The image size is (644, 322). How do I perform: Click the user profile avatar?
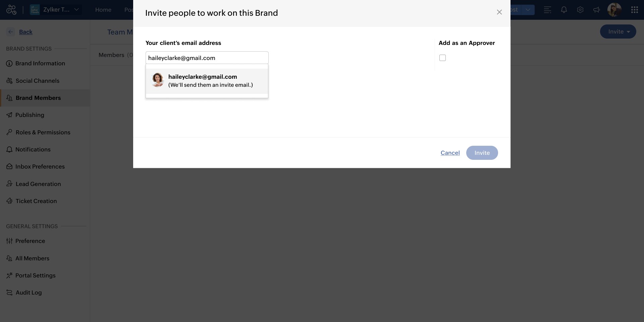[x=614, y=10]
